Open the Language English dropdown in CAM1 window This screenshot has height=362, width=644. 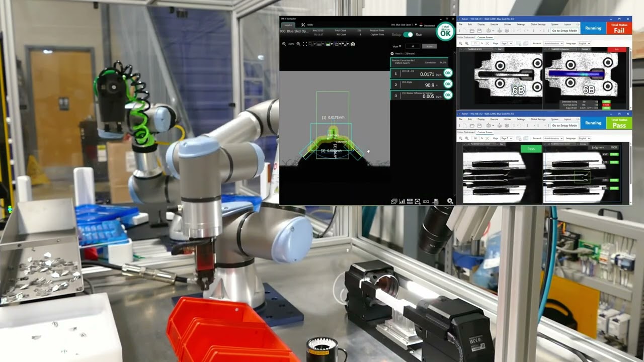[584, 43]
